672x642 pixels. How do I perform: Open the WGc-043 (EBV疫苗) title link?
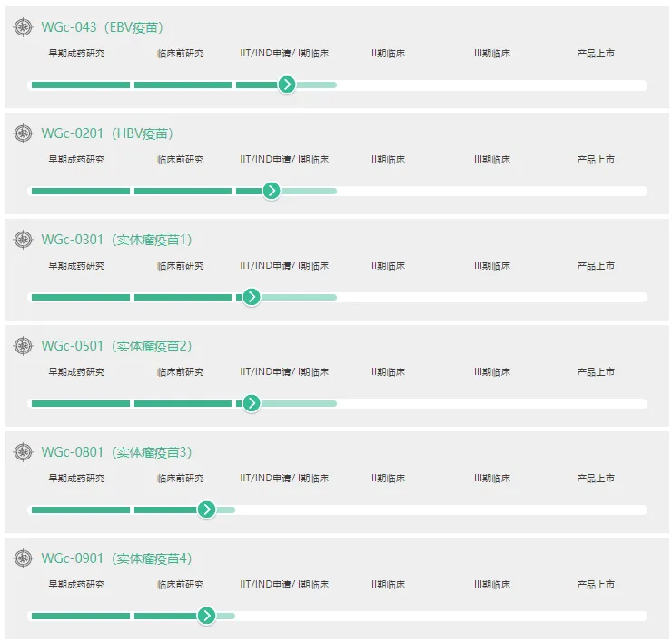click(x=102, y=27)
